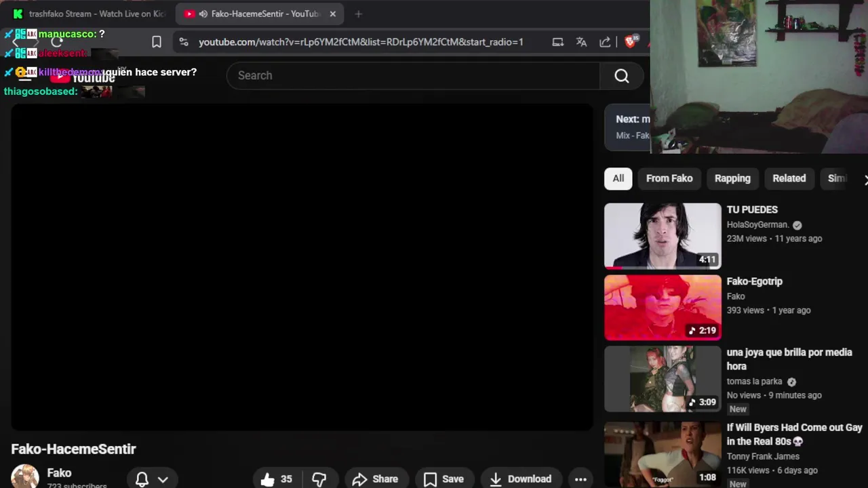The height and width of the screenshot is (488, 868).
Task: Open the tomas la parka video thumbnail
Action: pos(663,379)
